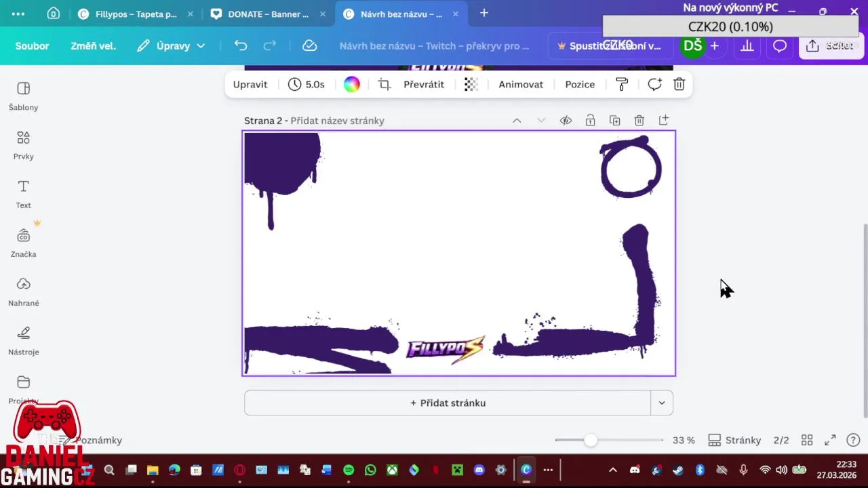Click the vertical page scrollbar

(865, 322)
